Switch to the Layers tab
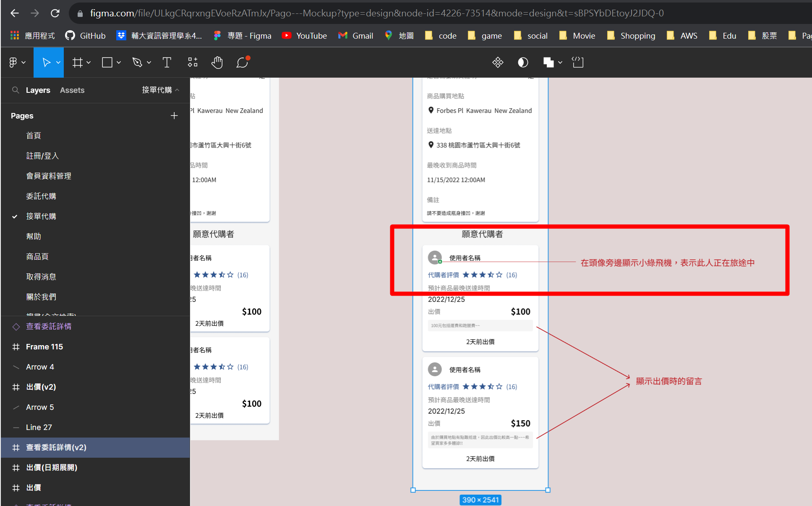812x506 pixels. pos(38,90)
